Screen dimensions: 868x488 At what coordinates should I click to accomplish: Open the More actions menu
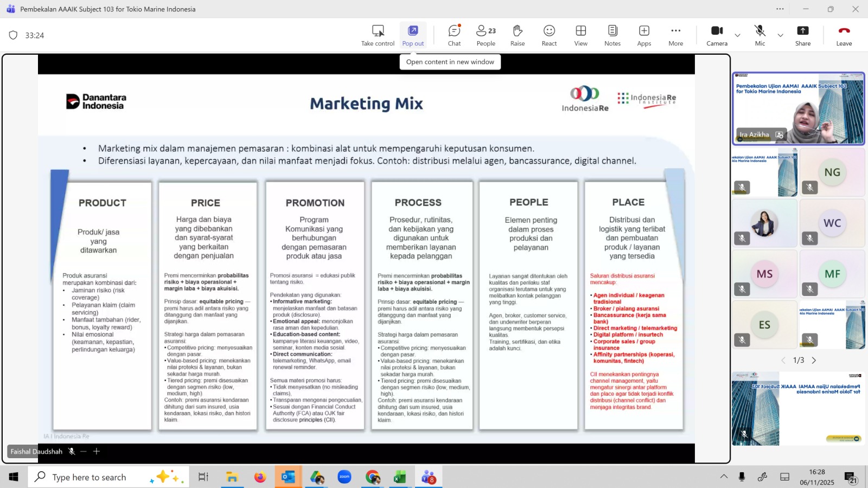[675, 35]
